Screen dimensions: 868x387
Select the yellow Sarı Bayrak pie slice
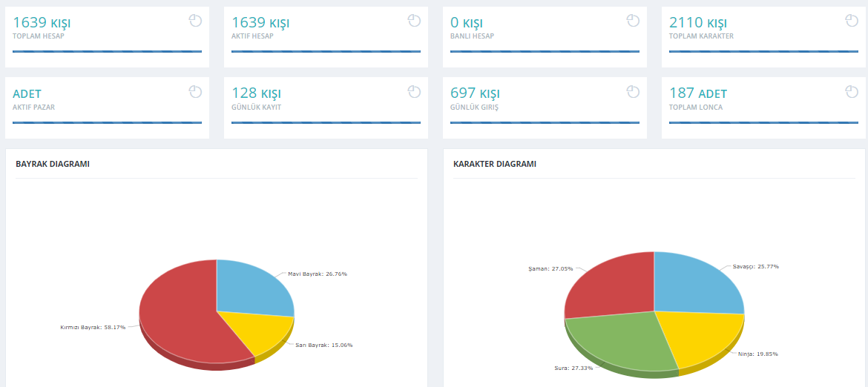point(265,332)
